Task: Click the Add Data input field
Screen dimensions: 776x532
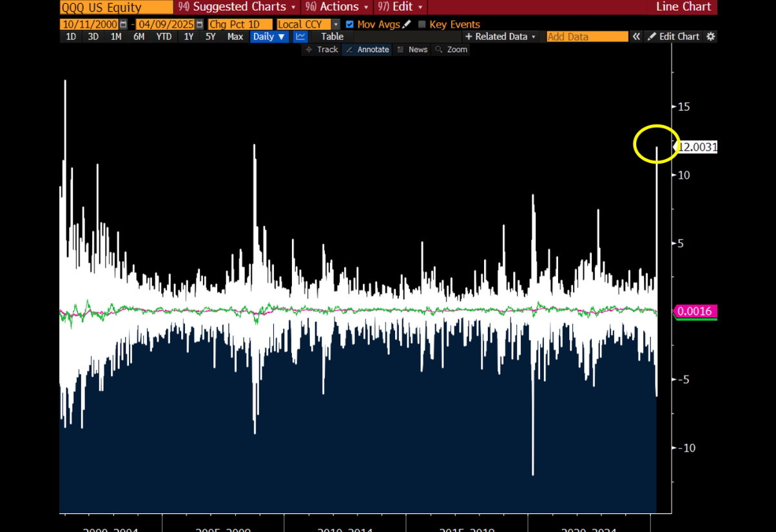Action: (587, 37)
